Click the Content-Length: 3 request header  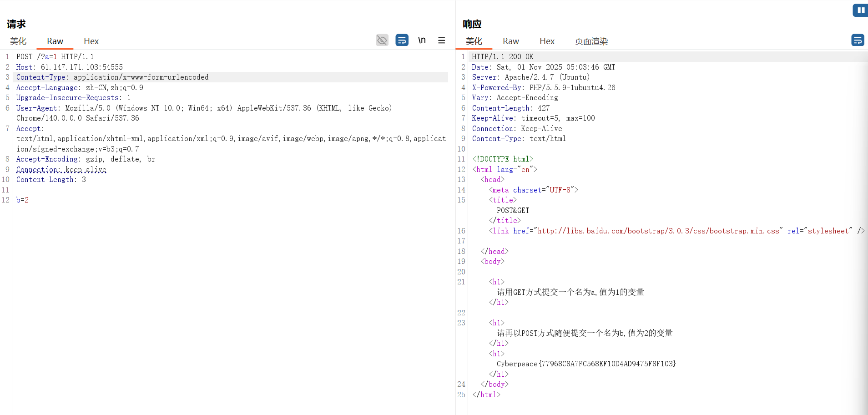pos(51,180)
